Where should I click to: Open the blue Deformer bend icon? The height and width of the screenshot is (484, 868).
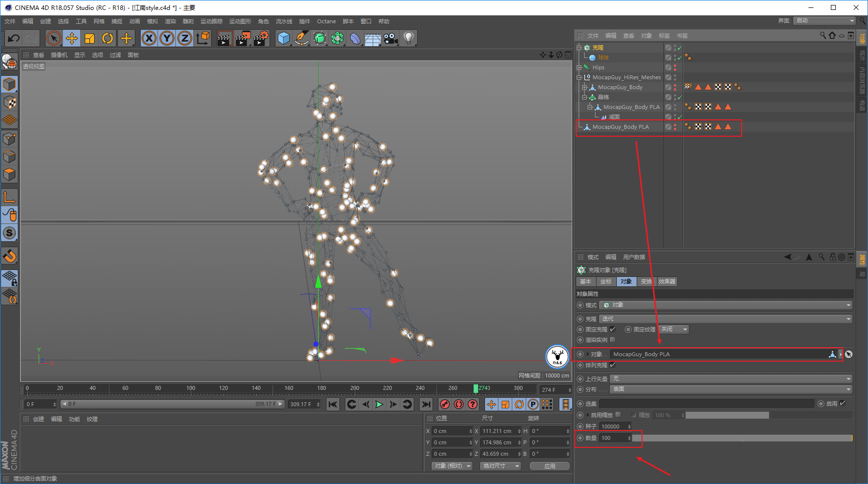coord(355,38)
